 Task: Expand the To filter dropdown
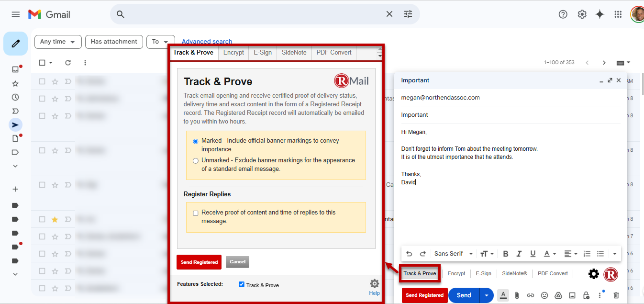pos(160,42)
